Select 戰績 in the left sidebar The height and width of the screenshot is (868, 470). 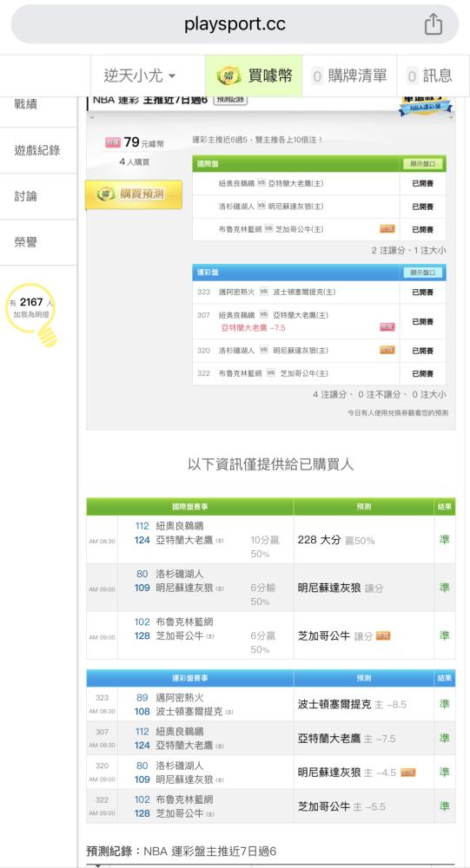point(26,103)
